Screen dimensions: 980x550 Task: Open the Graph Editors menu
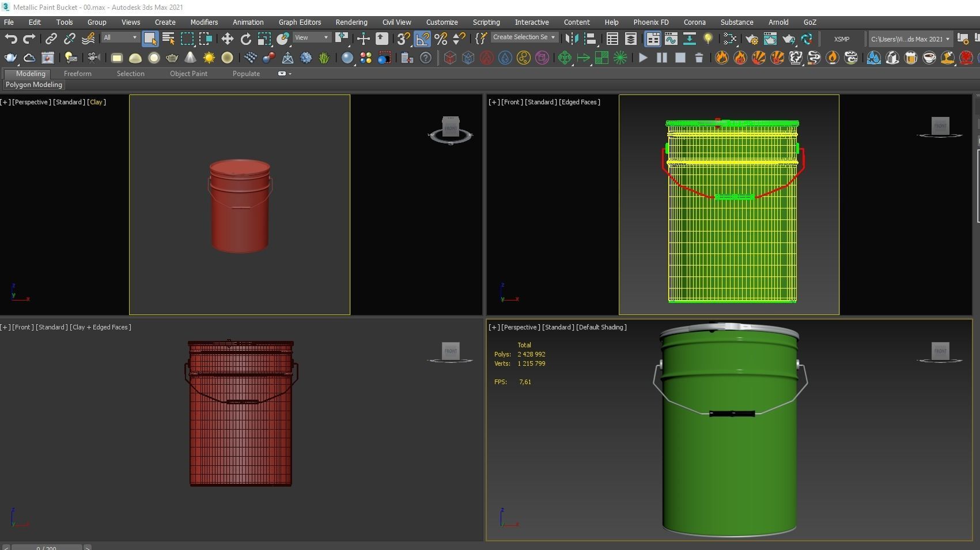click(300, 22)
